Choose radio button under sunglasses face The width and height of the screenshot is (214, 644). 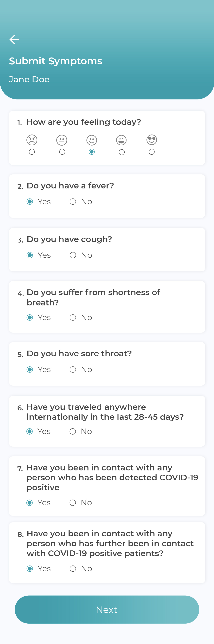click(x=152, y=152)
